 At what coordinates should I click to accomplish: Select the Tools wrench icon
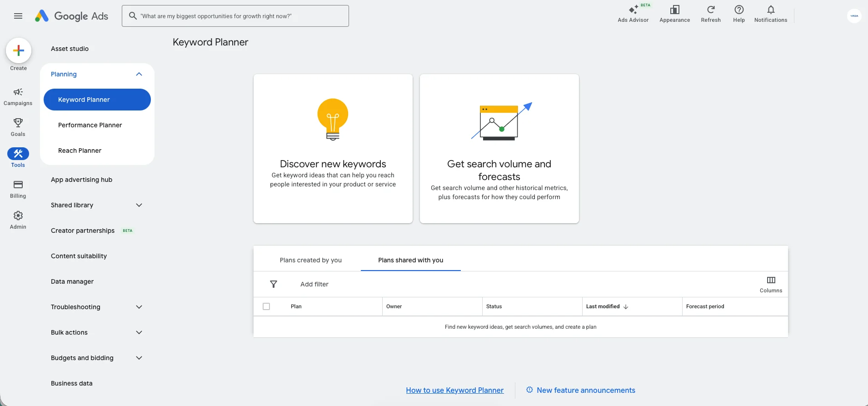[18, 154]
